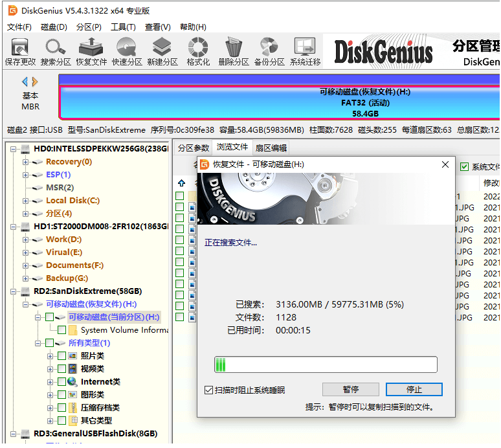This screenshot has width=501, height=448.
Task: Launch the 恢复文件 file recovery tool
Action: tap(91, 51)
